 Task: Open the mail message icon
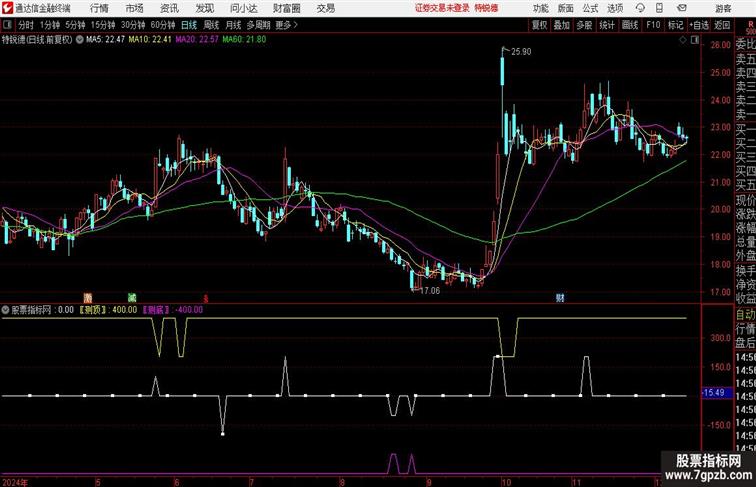[x=682, y=8]
